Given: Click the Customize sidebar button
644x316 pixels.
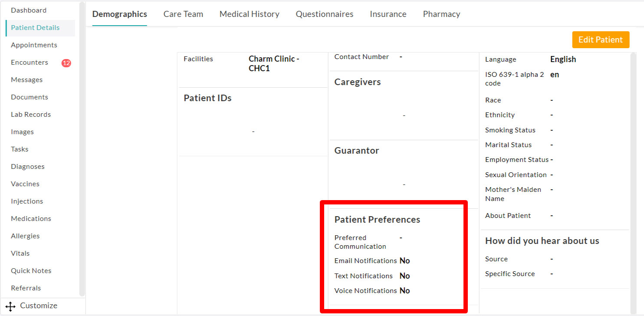Looking at the screenshot, I should tap(38, 306).
